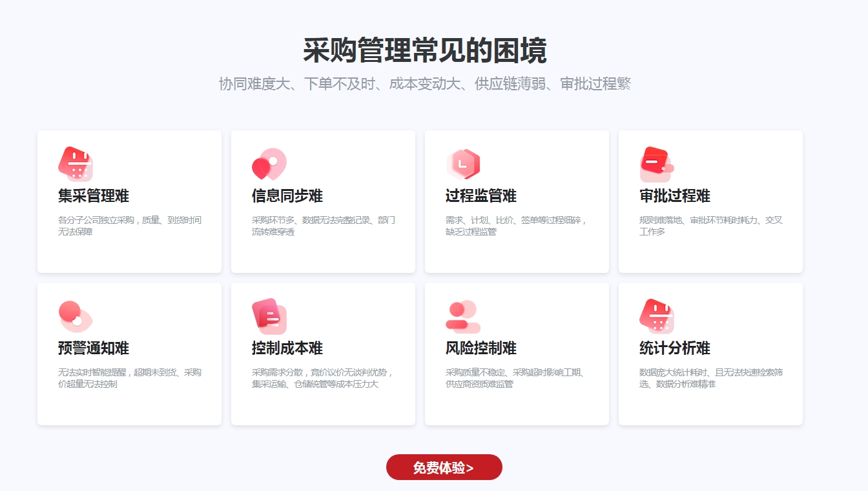Screen dimensions: 868x491
Task: Click the 过程监管难 heading text
Action: [x=481, y=196]
